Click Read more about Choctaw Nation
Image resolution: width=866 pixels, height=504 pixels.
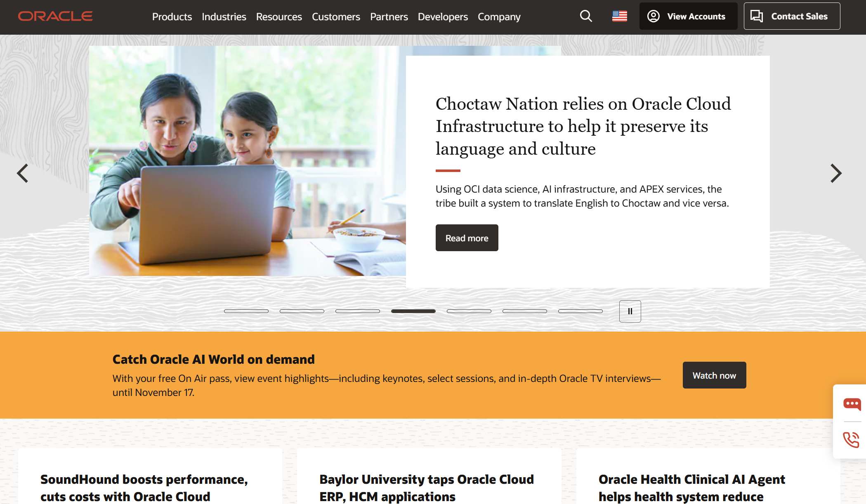466,238
